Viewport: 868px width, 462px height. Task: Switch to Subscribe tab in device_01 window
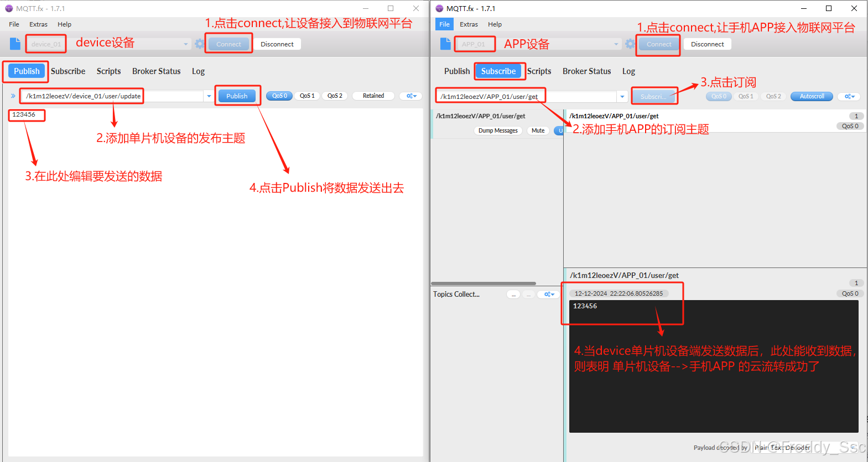(68, 71)
